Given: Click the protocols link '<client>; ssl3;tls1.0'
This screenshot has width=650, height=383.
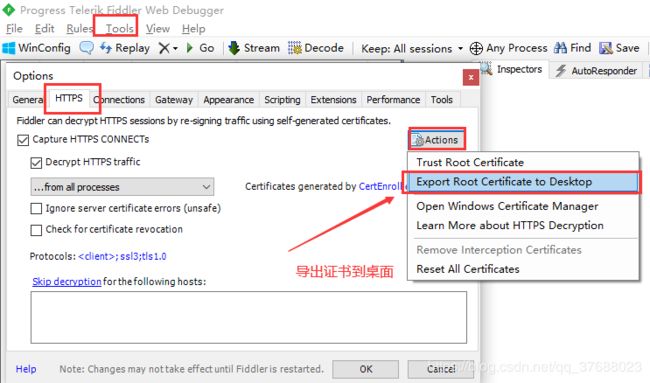Looking at the screenshot, I should coord(122,257).
